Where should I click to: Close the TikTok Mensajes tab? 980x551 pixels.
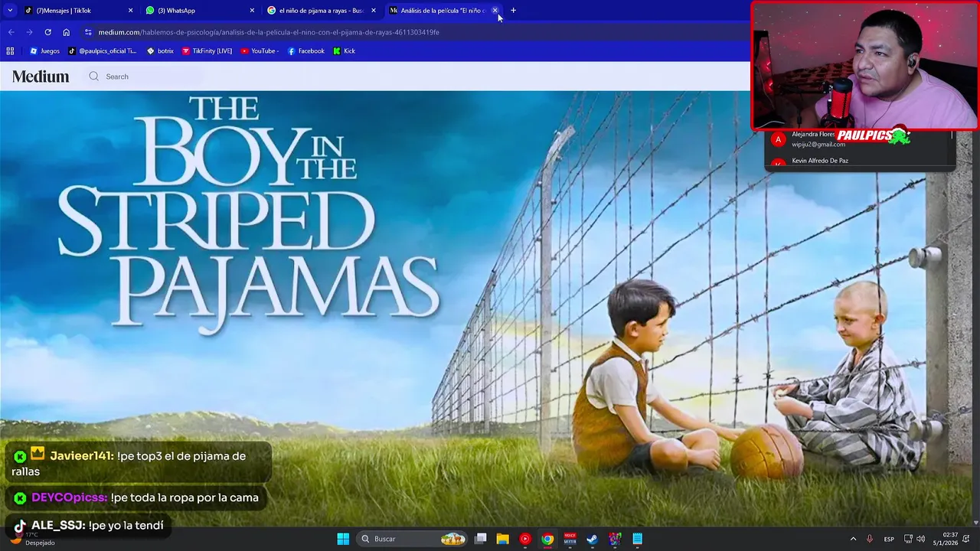(x=130, y=11)
